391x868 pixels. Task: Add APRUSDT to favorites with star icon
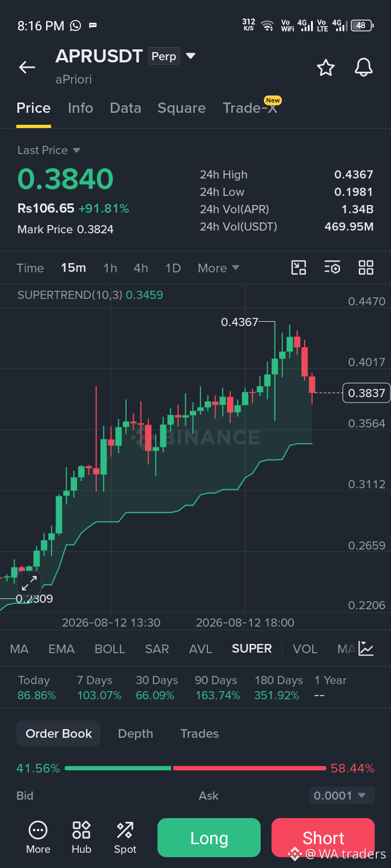(326, 68)
